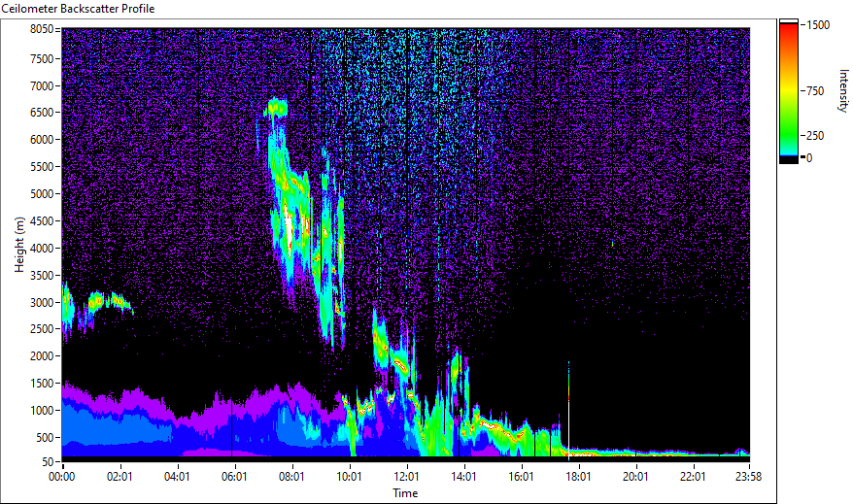Click the 8050 height axis value
Image resolution: width=853 pixels, height=504 pixels.
click(42, 29)
